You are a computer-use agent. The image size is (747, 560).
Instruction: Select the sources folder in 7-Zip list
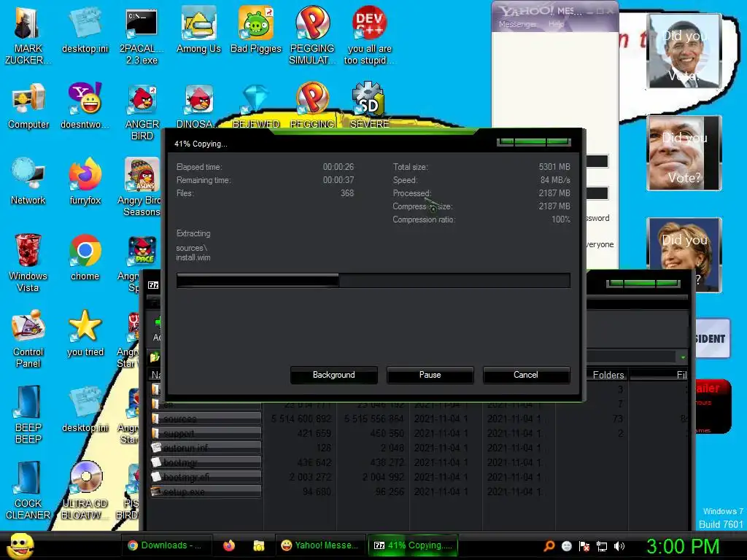(206, 419)
